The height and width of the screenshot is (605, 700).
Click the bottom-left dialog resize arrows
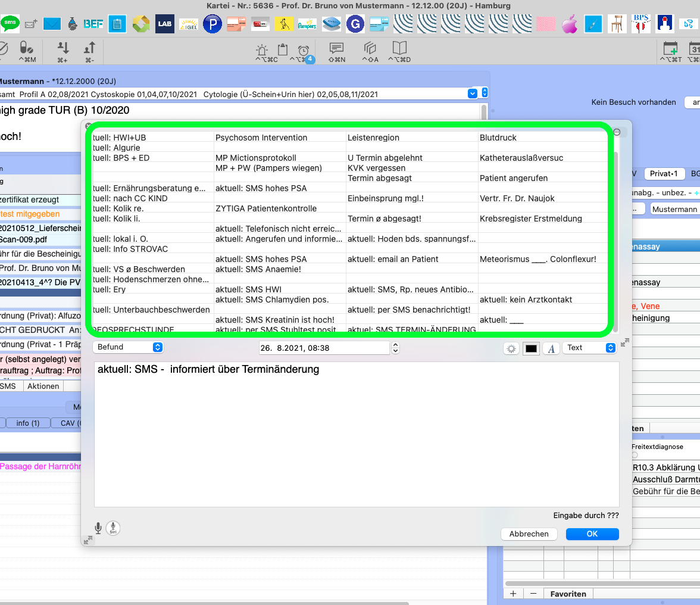[x=88, y=540]
